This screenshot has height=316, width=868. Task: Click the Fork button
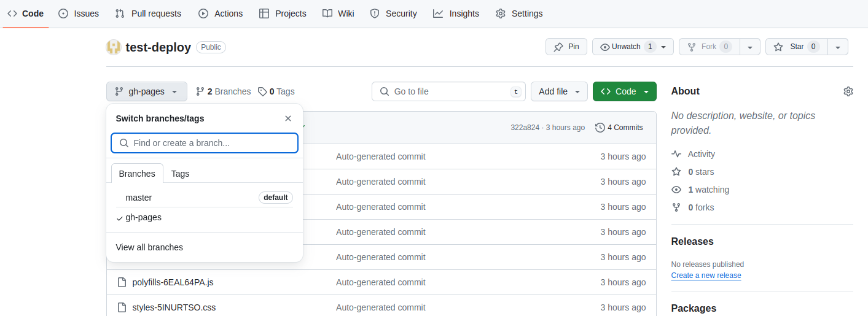pyautogui.click(x=709, y=47)
